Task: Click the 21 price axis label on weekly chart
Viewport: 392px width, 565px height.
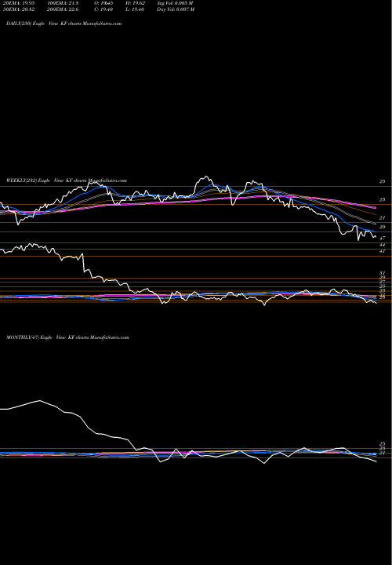Action: [x=383, y=218]
